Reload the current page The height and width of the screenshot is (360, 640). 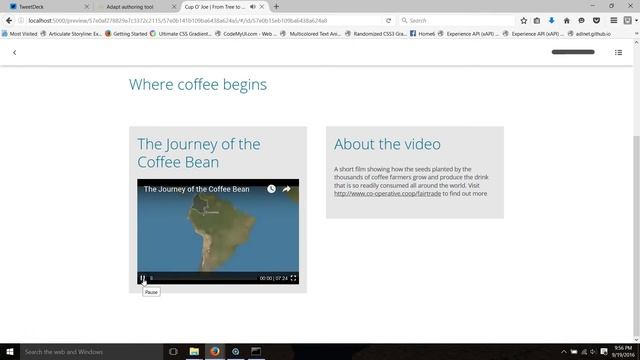(389, 20)
